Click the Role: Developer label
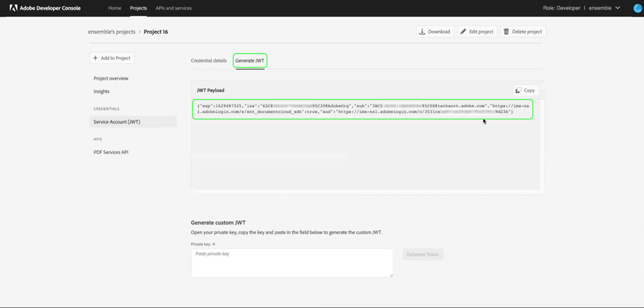Image resolution: width=644 pixels, height=308 pixels. click(x=560, y=8)
